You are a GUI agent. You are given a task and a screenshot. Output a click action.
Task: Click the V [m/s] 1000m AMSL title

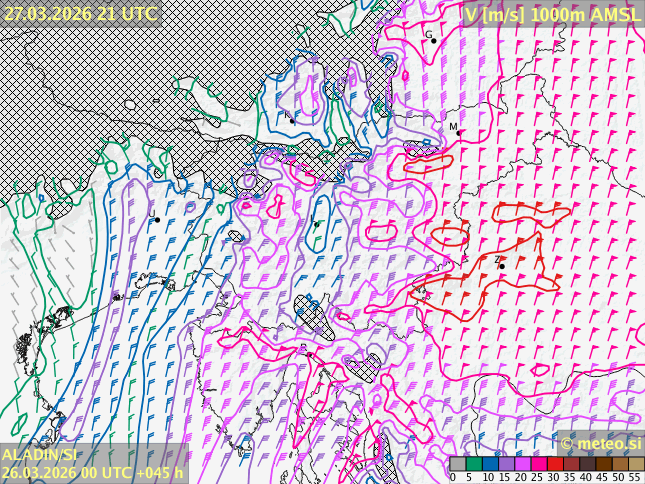coord(552,14)
